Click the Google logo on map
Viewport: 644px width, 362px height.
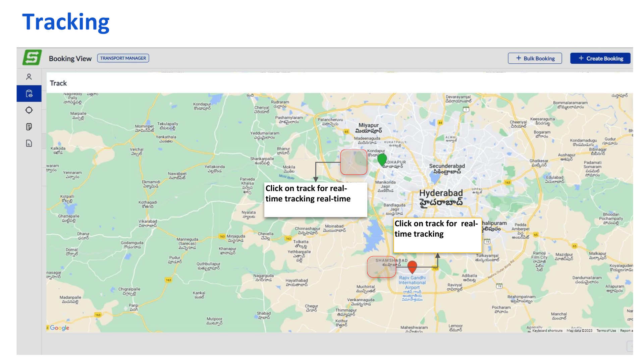point(59,328)
